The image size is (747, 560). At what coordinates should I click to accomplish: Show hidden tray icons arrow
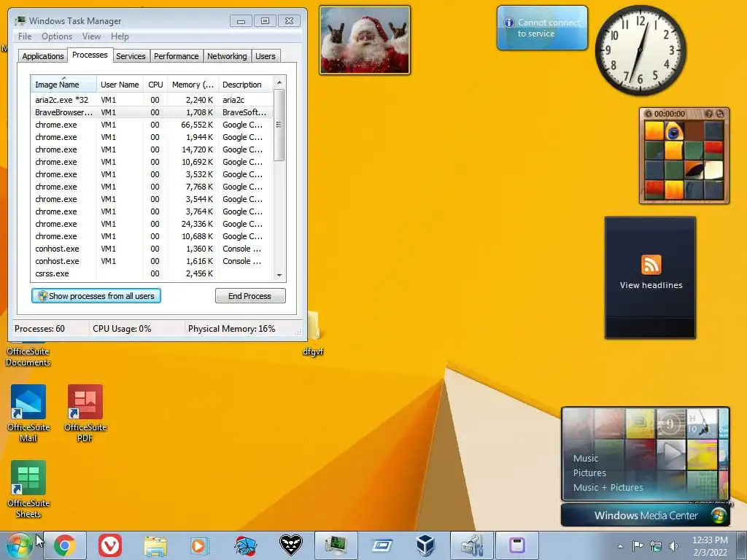pyautogui.click(x=620, y=546)
